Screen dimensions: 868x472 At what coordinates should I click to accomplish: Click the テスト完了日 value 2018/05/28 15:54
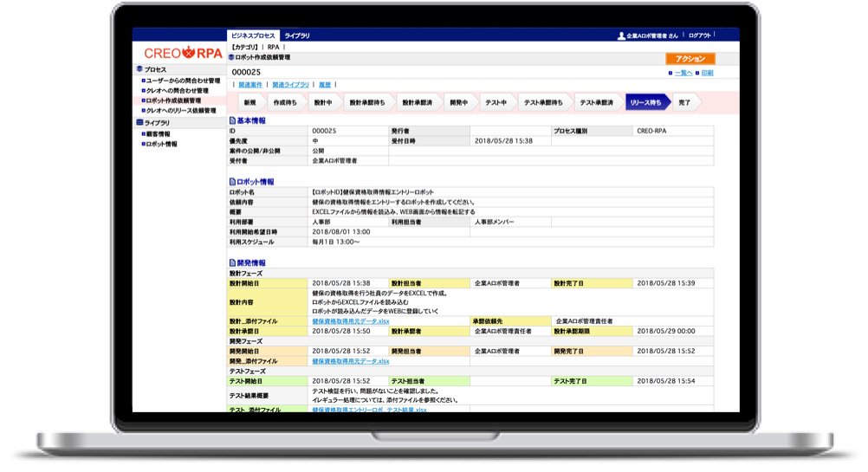coord(666,381)
